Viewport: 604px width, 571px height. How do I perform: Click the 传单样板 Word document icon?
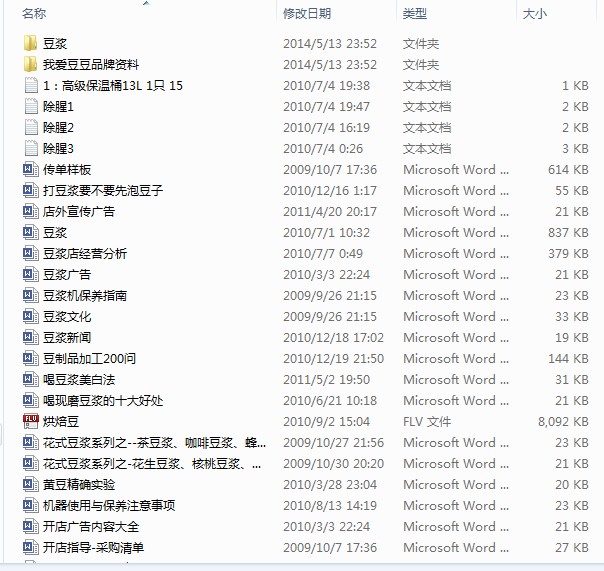pos(30,170)
